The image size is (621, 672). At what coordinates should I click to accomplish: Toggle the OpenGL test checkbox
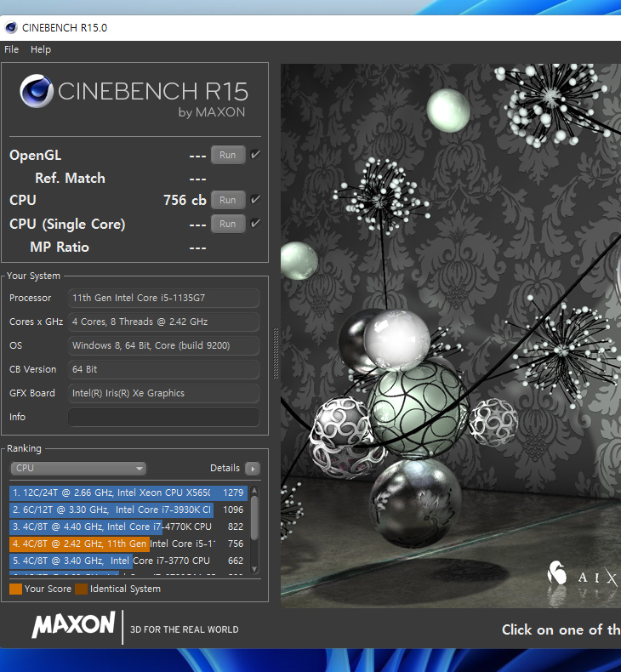pos(255,155)
